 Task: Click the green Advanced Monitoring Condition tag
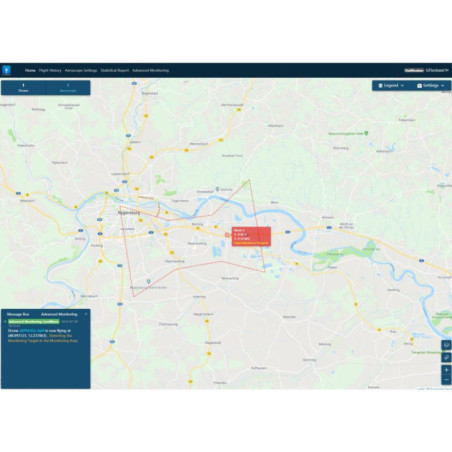tap(34, 322)
